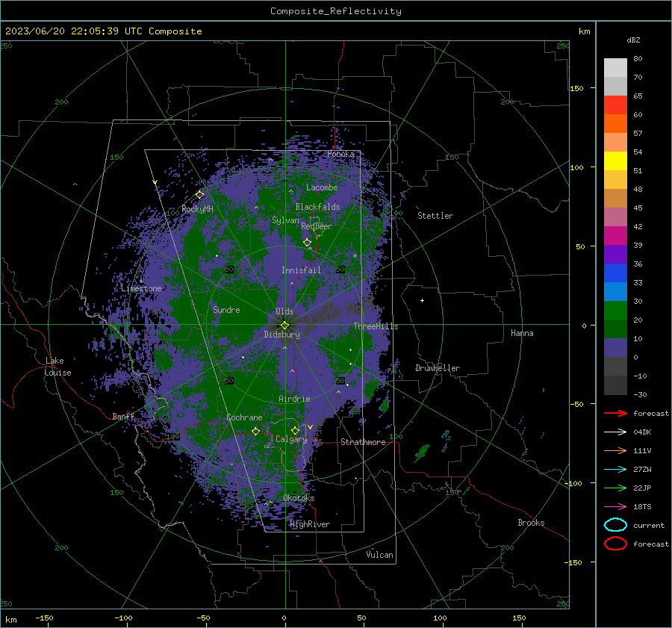Click the Okotoks town label

(299, 498)
